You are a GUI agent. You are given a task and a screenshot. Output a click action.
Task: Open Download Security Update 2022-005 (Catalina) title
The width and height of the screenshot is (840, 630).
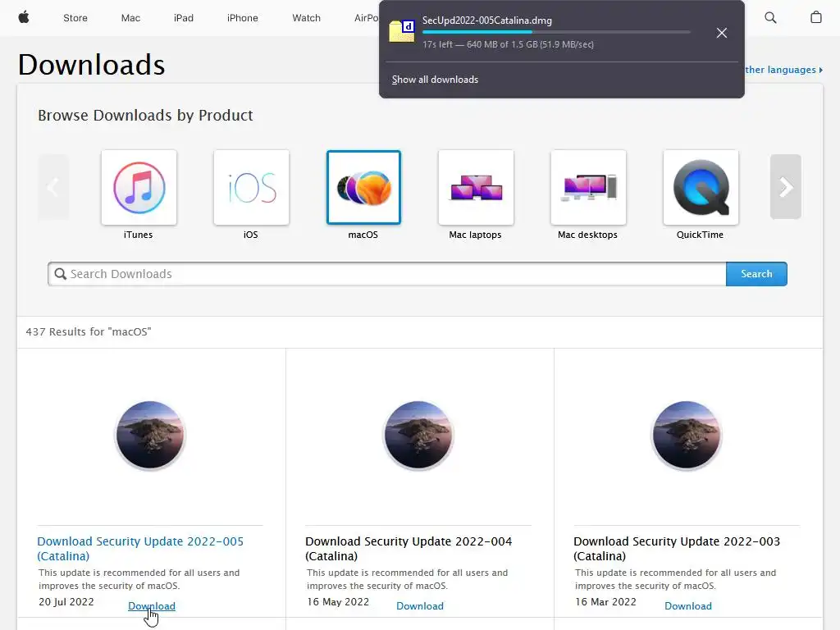click(x=140, y=549)
